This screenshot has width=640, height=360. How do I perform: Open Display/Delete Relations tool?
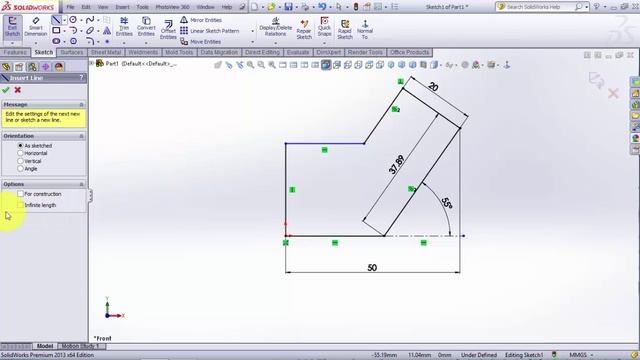(x=276, y=27)
